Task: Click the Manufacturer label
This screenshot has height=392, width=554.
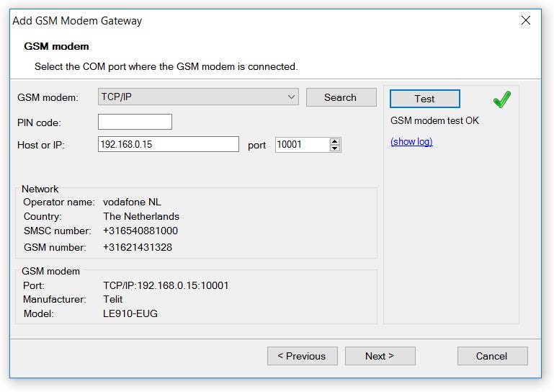Action: pyautogui.click(x=55, y=299)
